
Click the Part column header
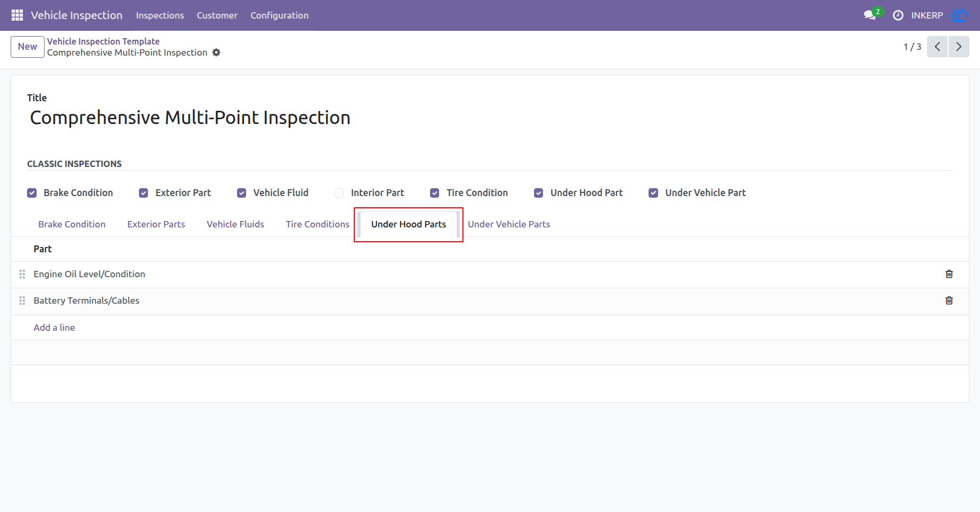click(x=42, y=249)
